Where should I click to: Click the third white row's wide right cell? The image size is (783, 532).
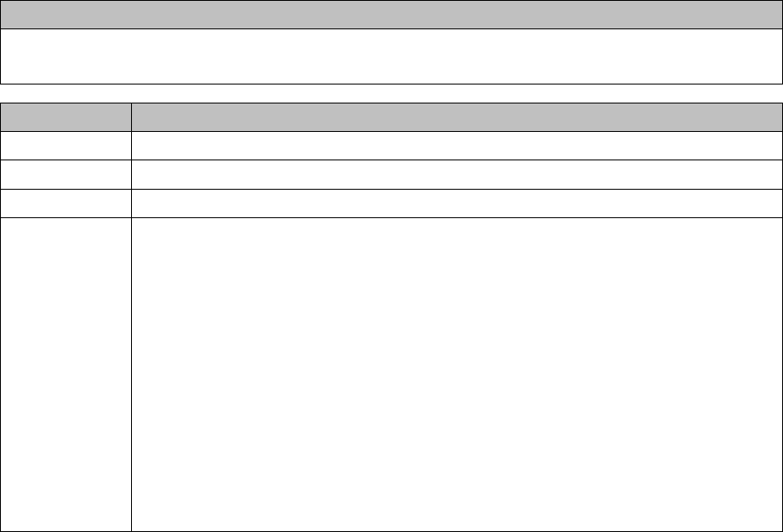pos(457,203)
